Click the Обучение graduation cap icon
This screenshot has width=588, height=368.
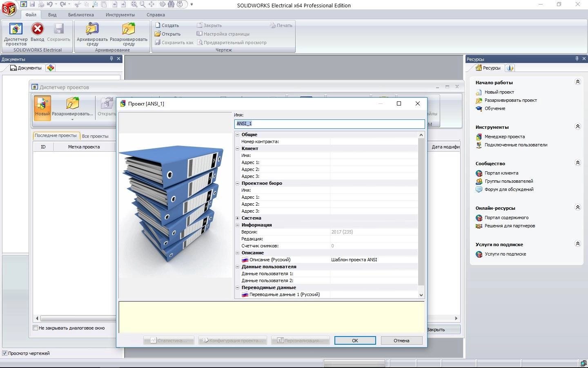click(x=479, y=109)
